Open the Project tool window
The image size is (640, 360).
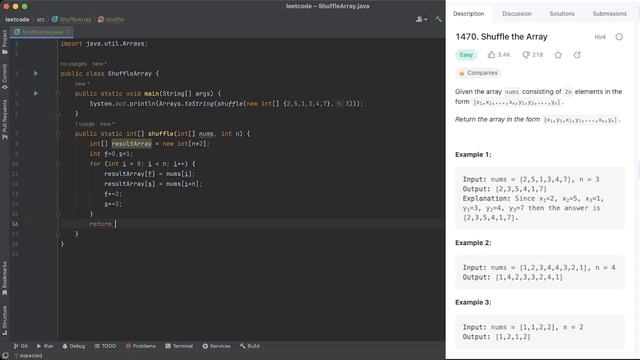point(4,42)
